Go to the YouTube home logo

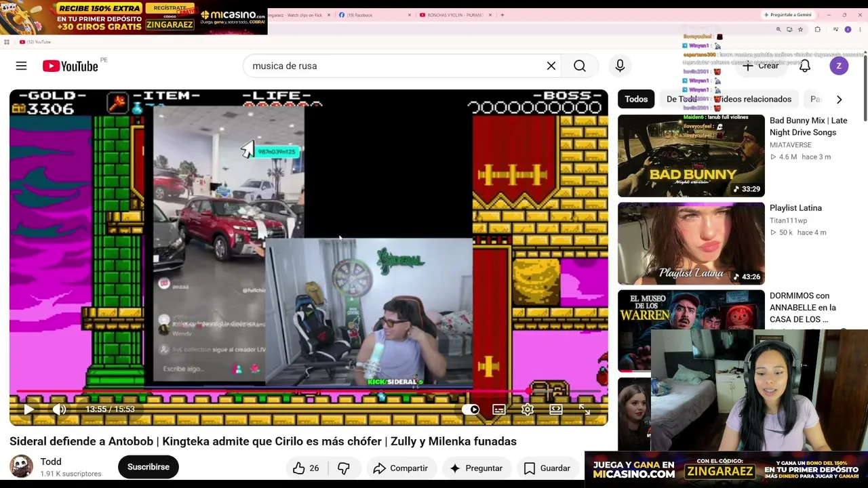tap(71, 66)
